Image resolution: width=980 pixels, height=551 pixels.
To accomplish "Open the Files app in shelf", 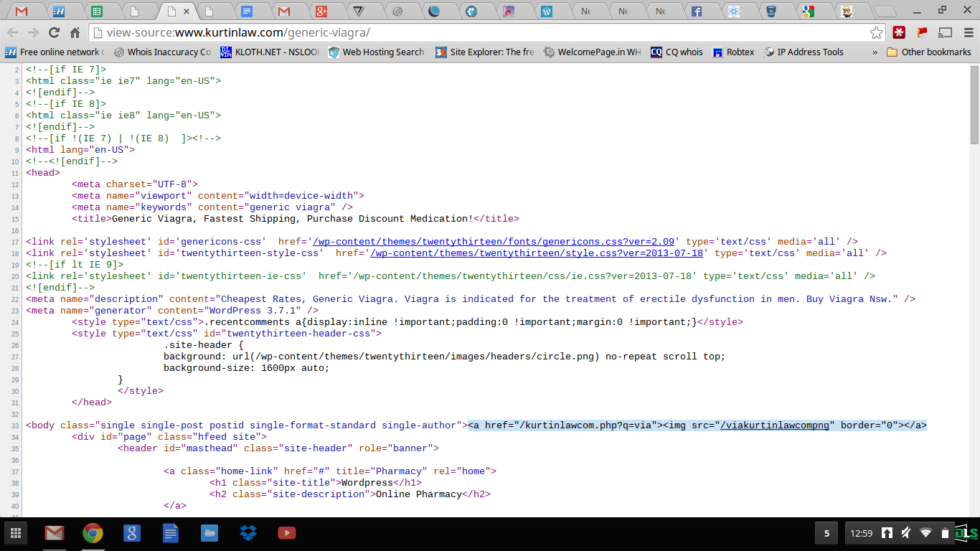I will click(x=209, y=533).
